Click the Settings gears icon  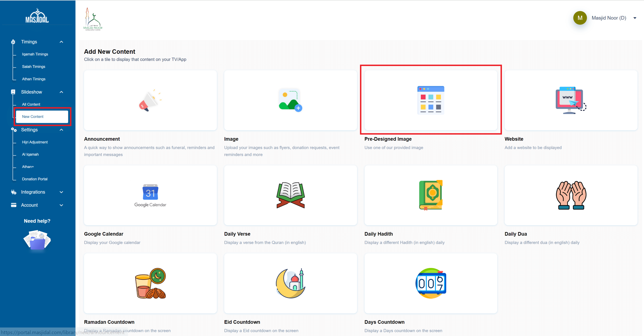14,129
